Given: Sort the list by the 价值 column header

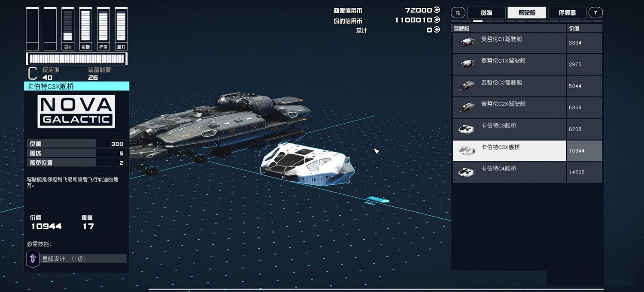Looking at the screenshot, I should [574, 28].
